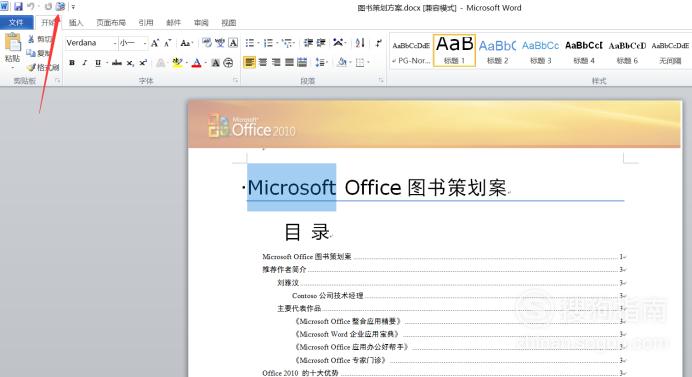Screen dimensions: 692x377
Task: Toggle Italic formatting
Action: 84,63
